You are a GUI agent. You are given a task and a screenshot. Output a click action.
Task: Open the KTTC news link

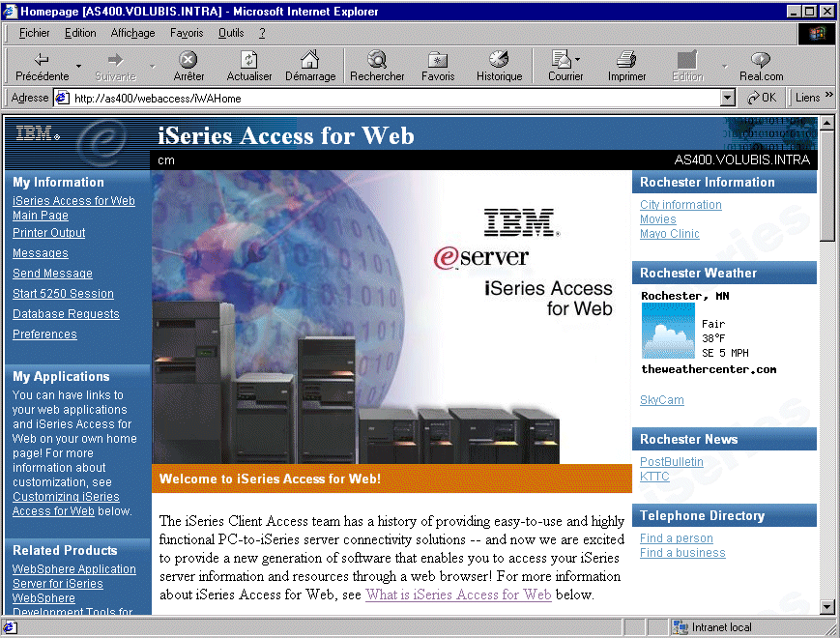click(x=654, y=477)
